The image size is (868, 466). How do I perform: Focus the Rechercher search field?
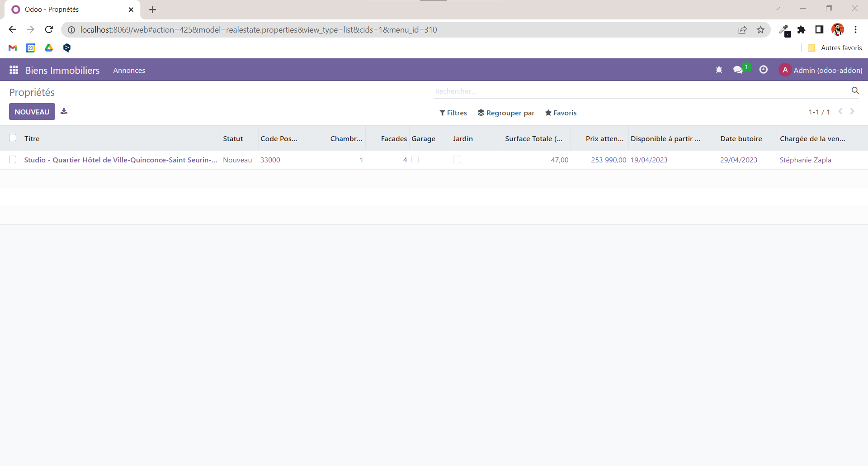point(641,91)
